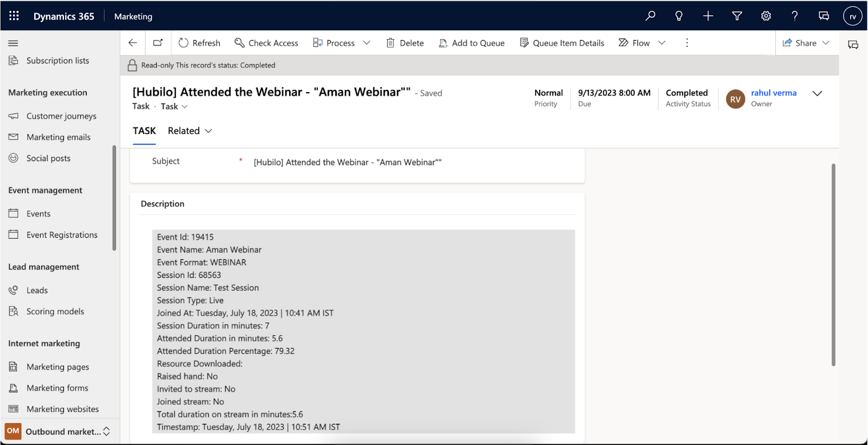Click the Marketing app name in header
Image resolution: width=868 pixels, height=445 pixels.
tap(133, 16)
